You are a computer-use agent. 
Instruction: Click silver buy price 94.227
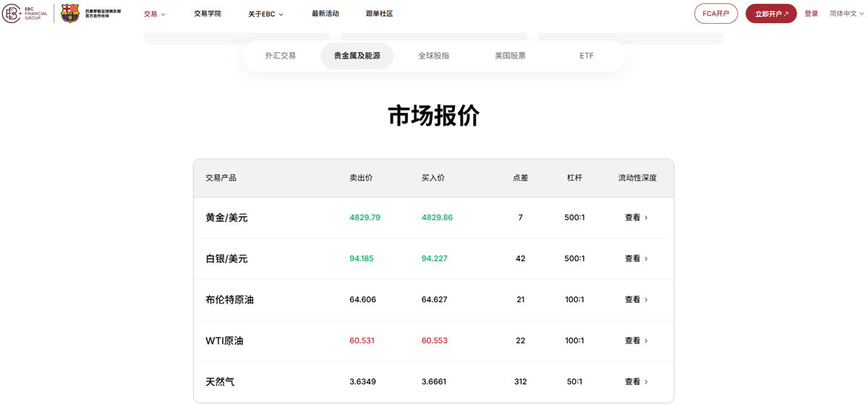435,259
